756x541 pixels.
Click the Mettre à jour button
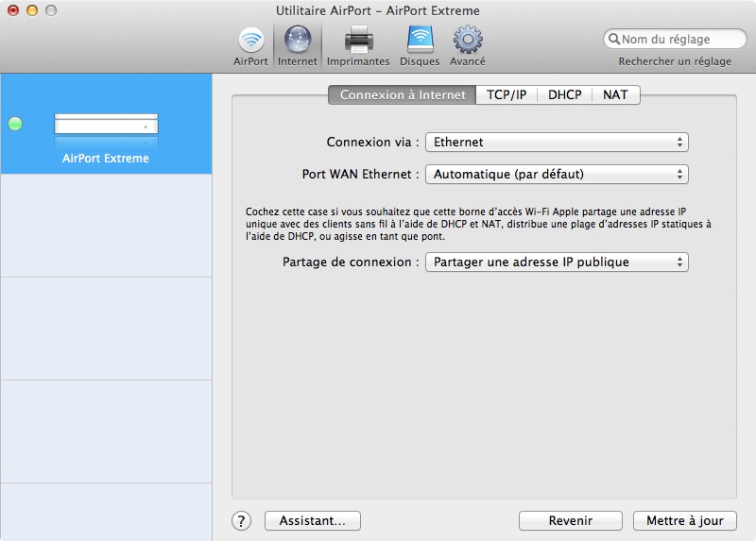click(x=684, y=521)
